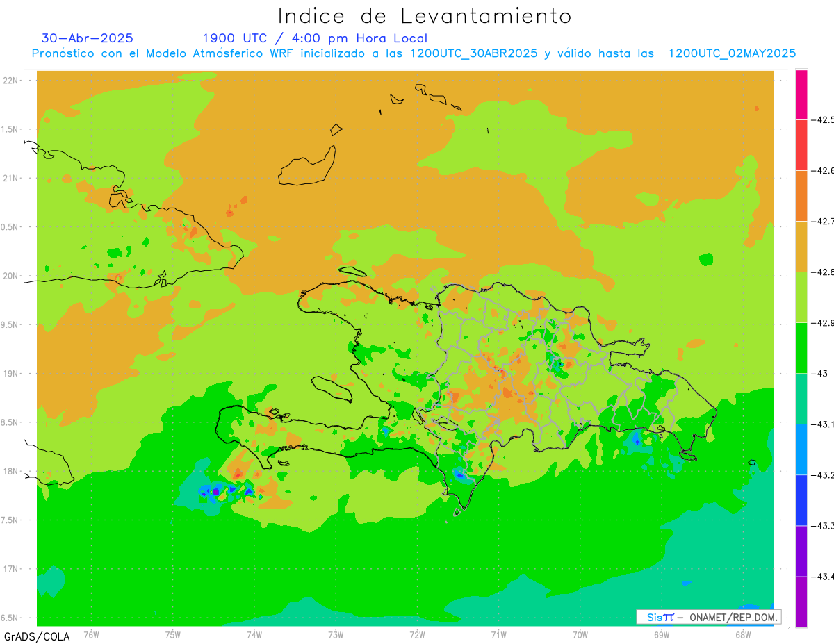Click the latitude label "17N"
834x644 pixels.
click(10, 569)
